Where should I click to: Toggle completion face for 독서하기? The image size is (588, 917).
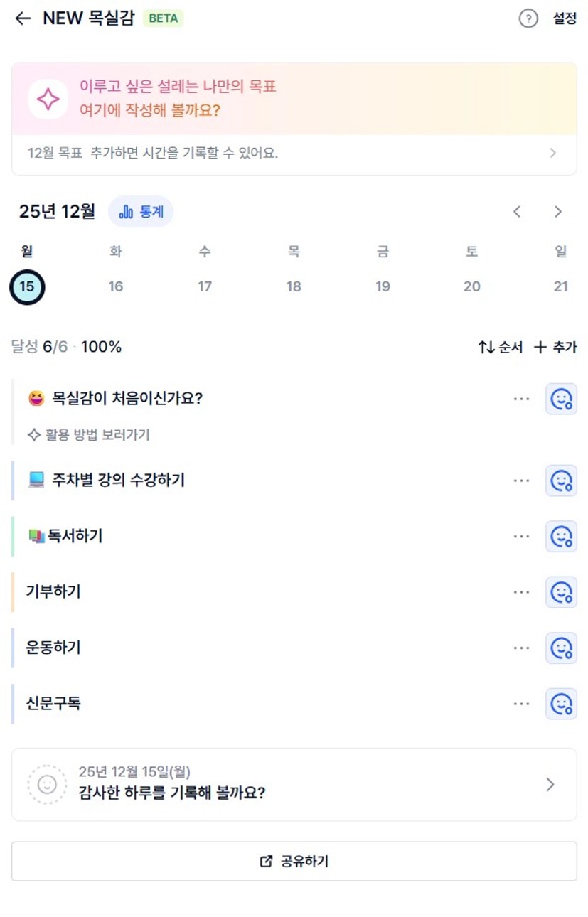point(561,537)
